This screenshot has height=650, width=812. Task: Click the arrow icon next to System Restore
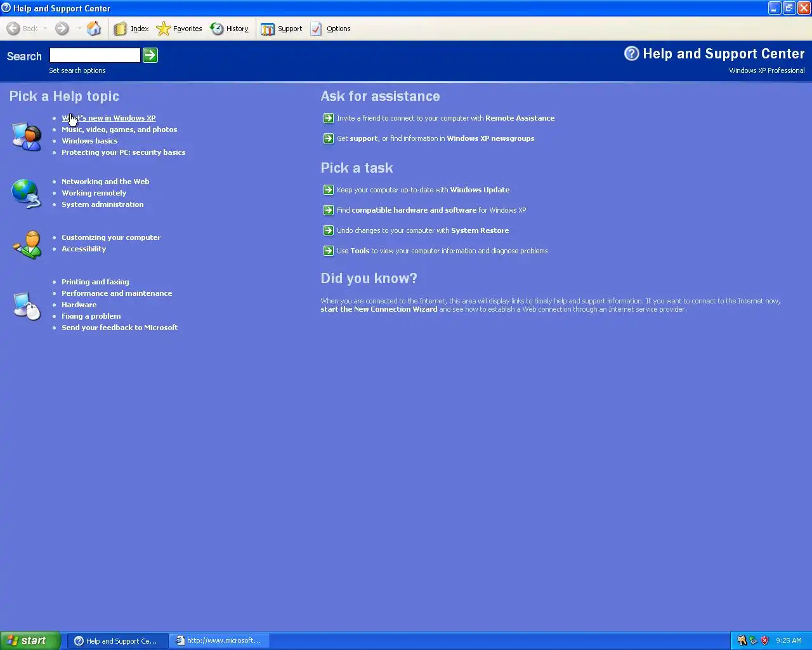coord(329,230)
